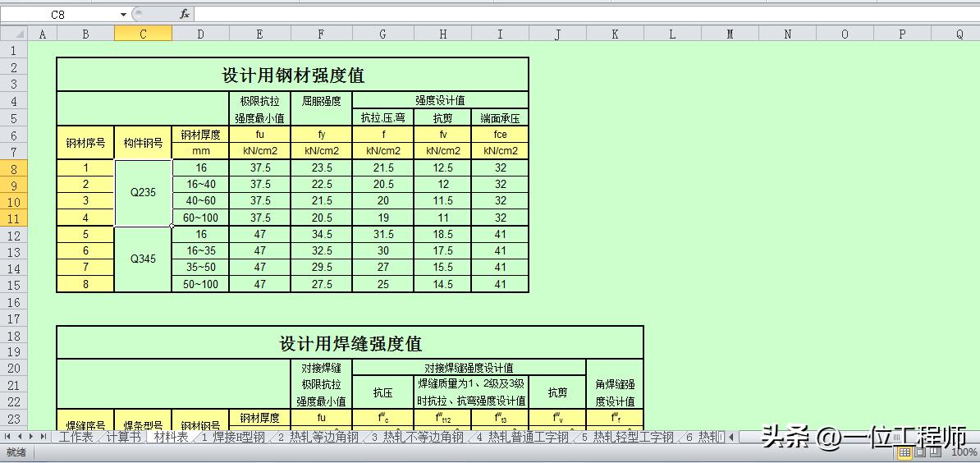980x463 pixels.
Task: Click the 钢材厚度 cell in row 6
Action: [x=200, y=135]
